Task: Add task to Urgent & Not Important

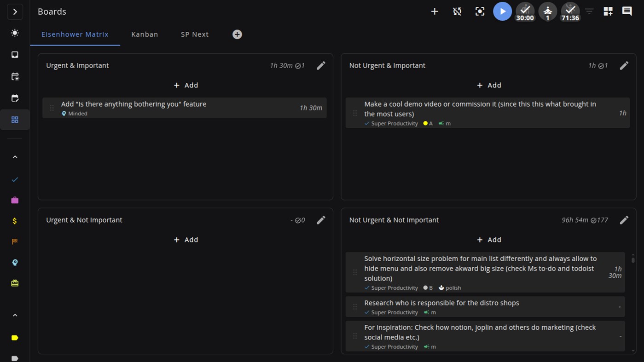Action: coord(186,240)
